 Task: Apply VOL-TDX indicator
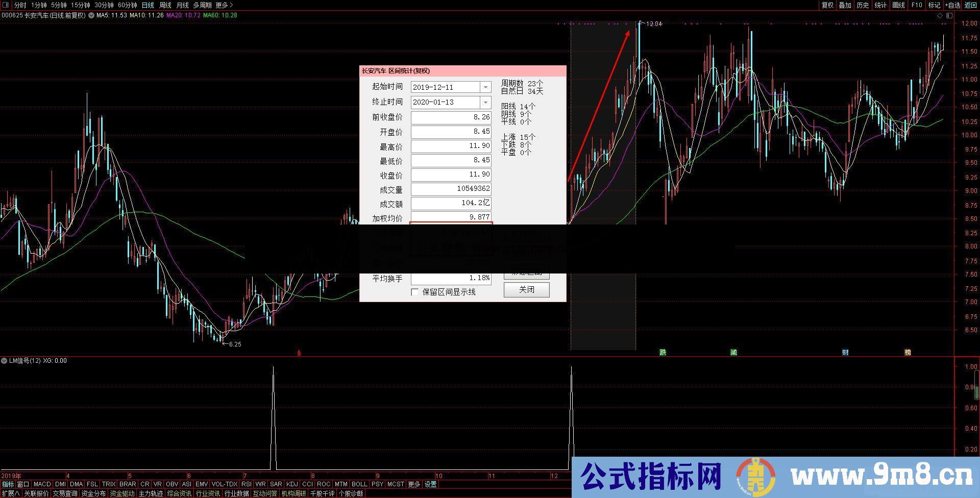pos(225,484)
